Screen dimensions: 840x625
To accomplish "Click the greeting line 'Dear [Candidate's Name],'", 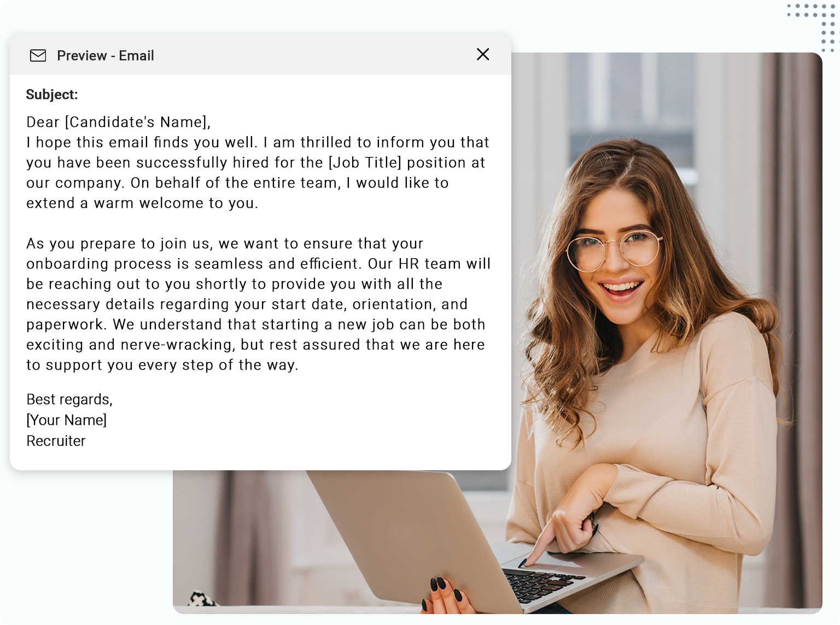I will click(x=119, y=122).
